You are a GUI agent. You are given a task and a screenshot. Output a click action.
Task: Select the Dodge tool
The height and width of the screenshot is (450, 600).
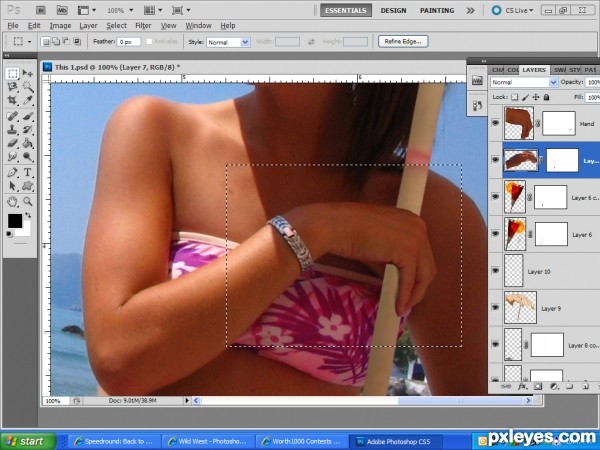[28, 157]
